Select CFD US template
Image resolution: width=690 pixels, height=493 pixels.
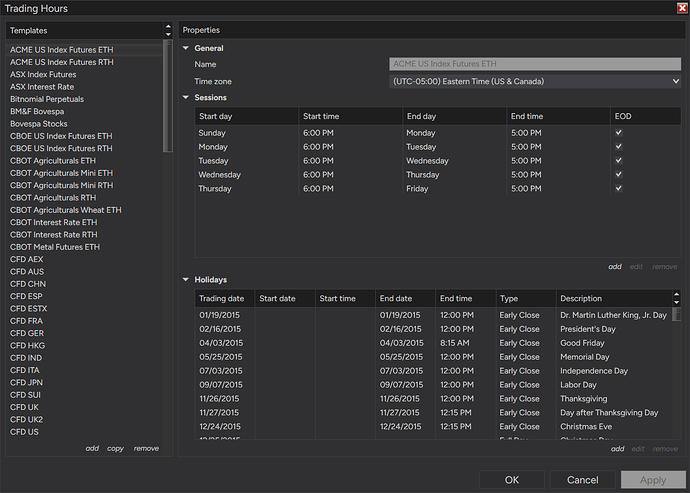pos(85,432)
